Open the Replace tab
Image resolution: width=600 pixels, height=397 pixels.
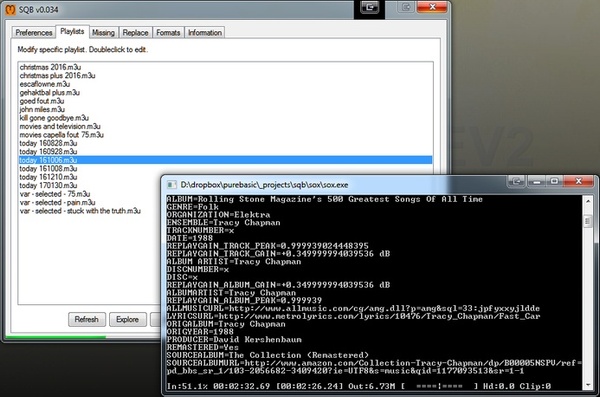[135, 33]
